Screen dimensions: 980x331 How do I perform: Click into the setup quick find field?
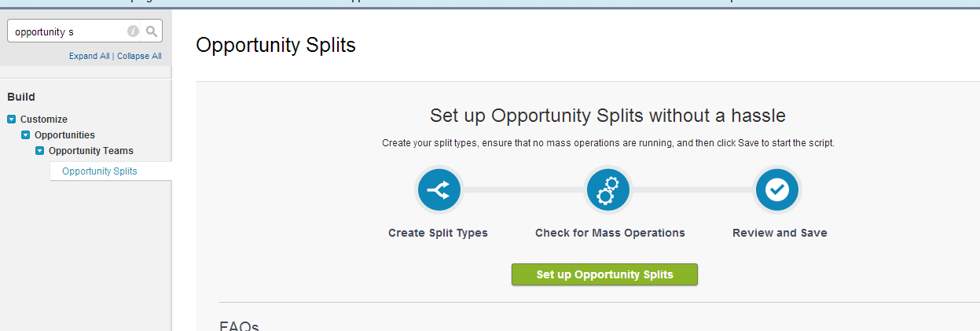pyautogui.click(x=69, y=31)
